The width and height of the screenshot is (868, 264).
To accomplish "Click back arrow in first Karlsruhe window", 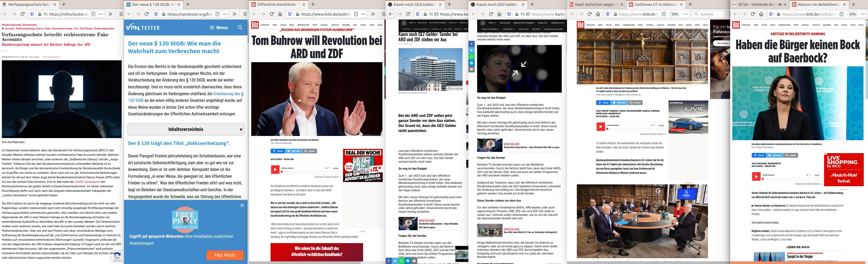I will [x=391, y=14].
